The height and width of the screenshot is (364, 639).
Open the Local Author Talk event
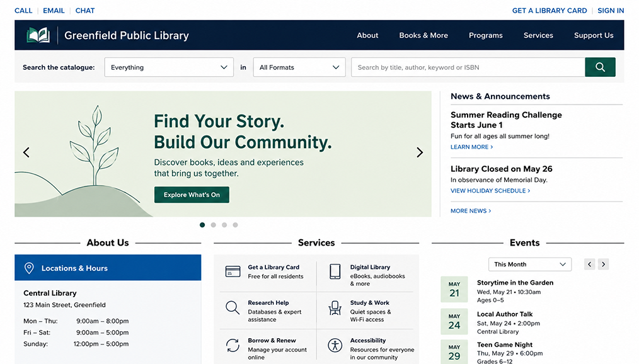(505, 314)
